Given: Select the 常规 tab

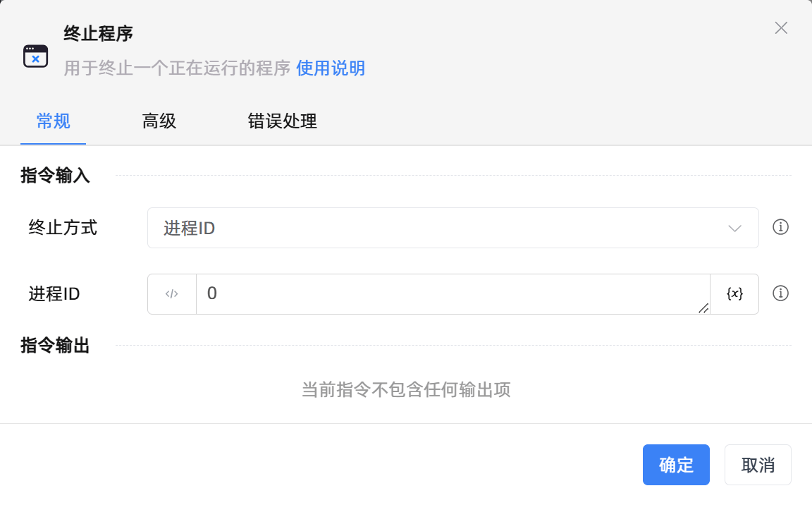Looking at the screenshot, I should click(x=53, y=121).
